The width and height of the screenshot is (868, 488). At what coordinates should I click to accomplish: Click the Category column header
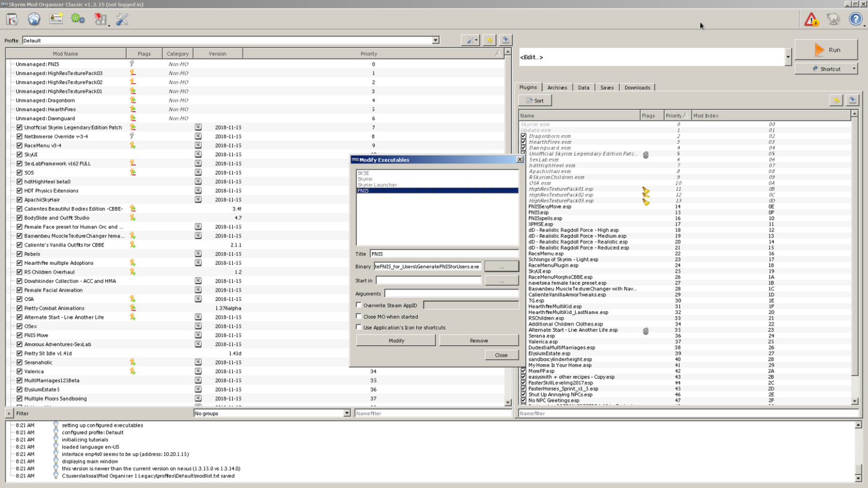pyautogui.click(x=177, y=54)
